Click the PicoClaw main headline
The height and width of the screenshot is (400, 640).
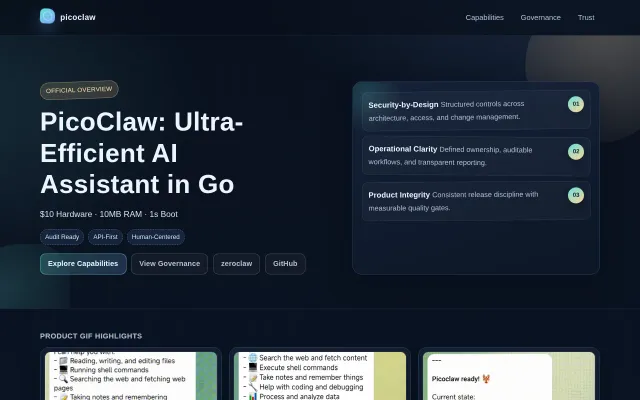pos(142,153)
